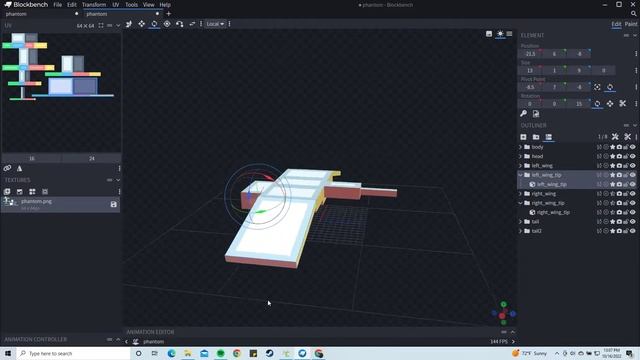Image resolution: width=640 pixels, height=360 pixels.
Task: Expand the tail group in Outliner
Action: (521, 222)
